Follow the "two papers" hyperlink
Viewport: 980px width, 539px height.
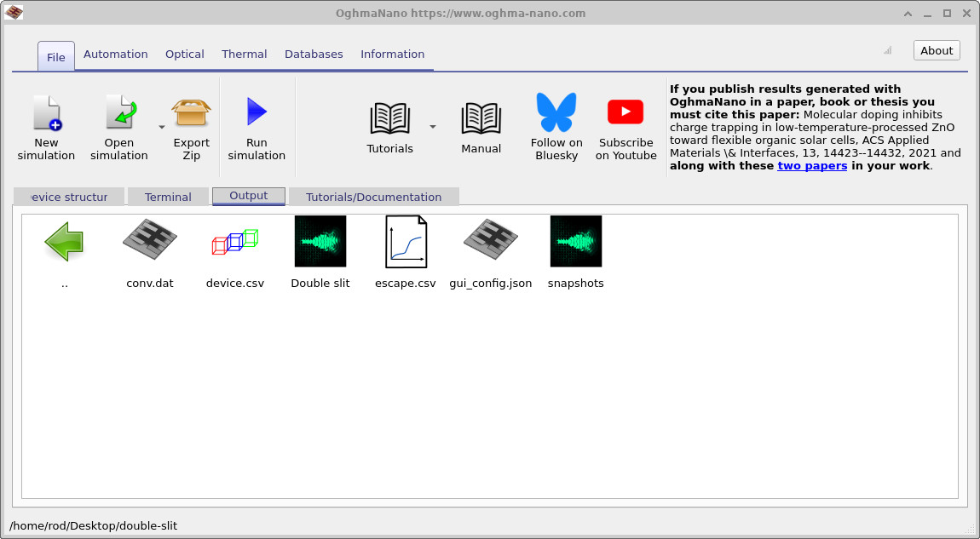pyautogui.click(x=811, y=166)
